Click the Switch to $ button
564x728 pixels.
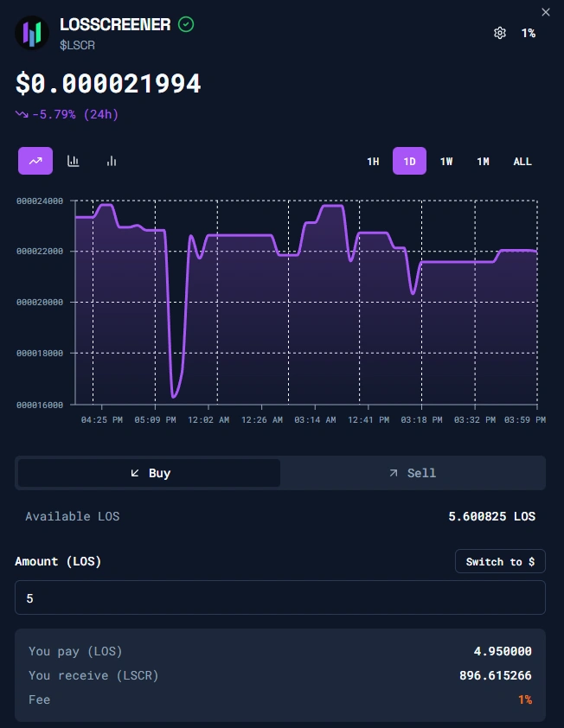(500, 562)
